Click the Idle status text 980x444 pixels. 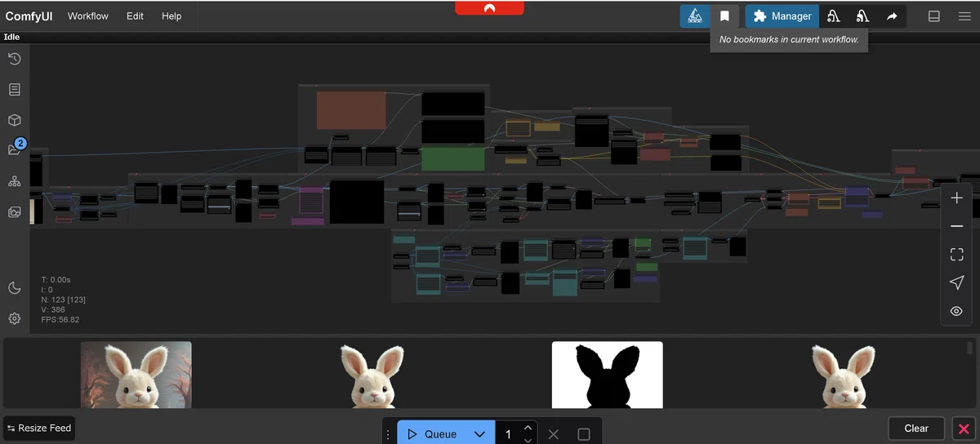(x=11, y=37)
